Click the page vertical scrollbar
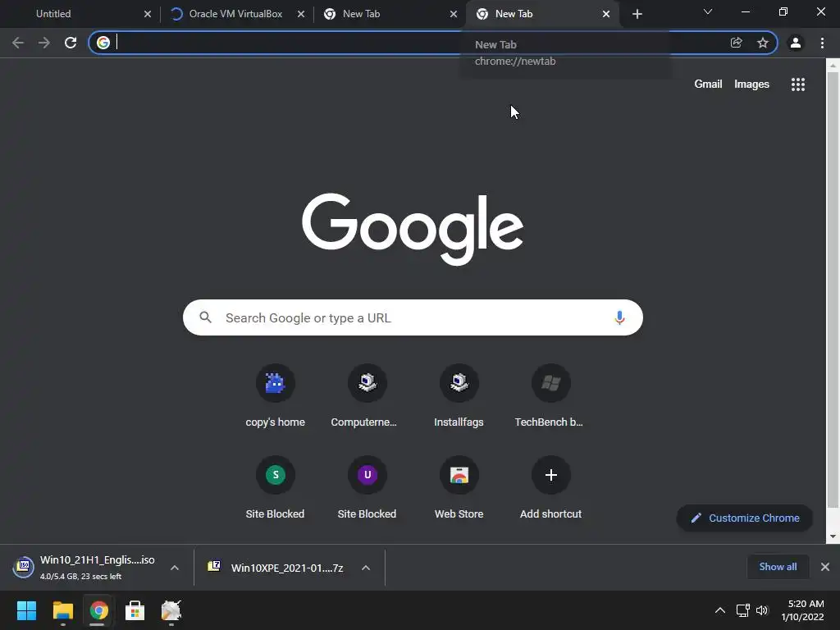The height and width of the screenshot is (630, 840). click(x=833, y=290)
